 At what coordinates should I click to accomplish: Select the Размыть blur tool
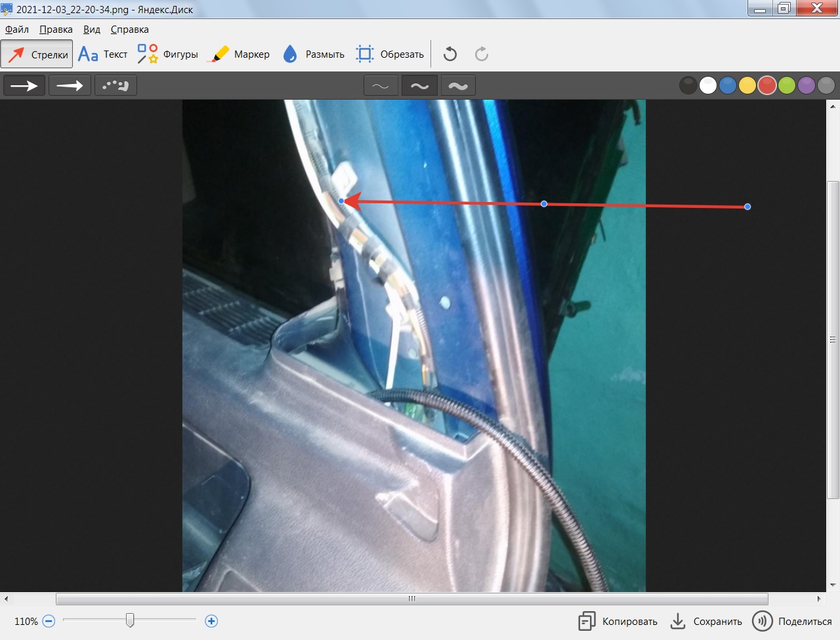[313, 54]
